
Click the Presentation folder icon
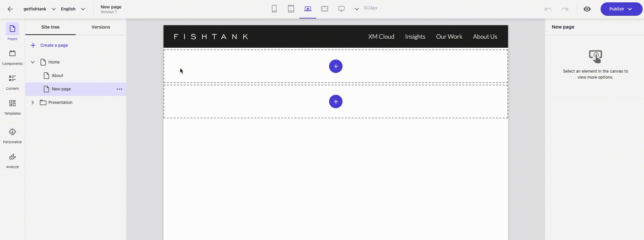pyautogui.click(x=43, y=103)
